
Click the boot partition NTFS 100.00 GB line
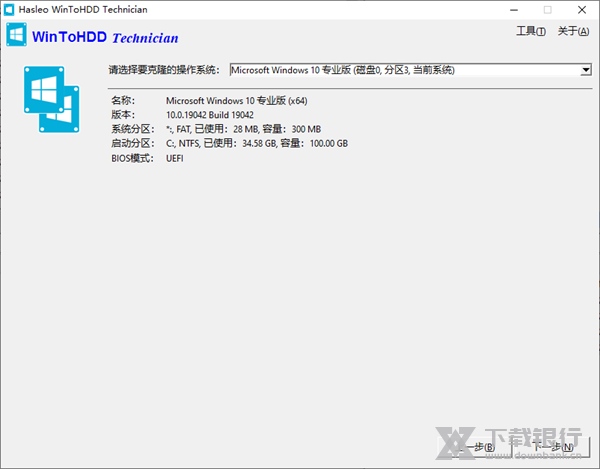257,143
